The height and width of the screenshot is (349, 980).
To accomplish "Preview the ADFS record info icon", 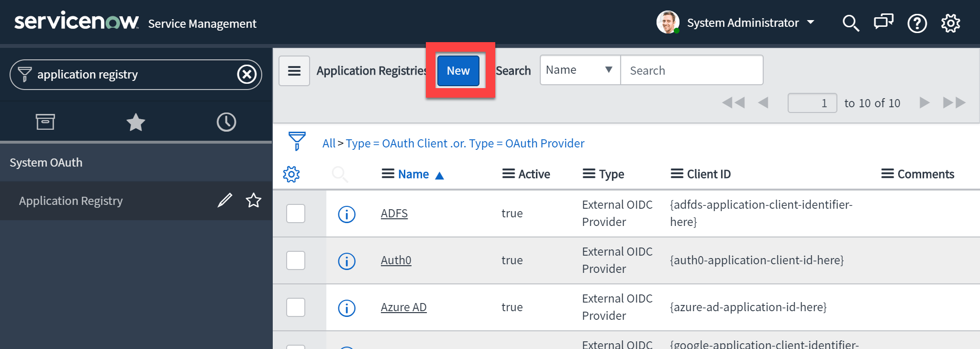I will (x=346, y=214).
